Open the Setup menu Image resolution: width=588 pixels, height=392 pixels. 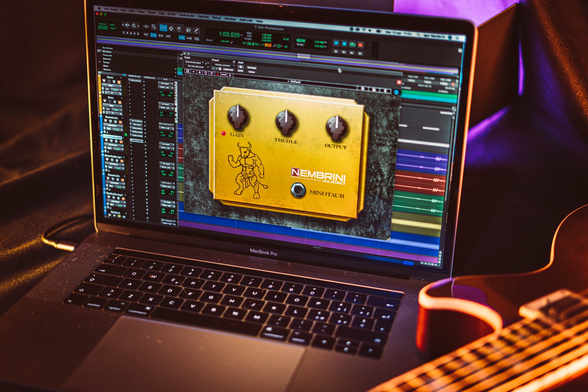pyautogui.click(x=217, y=18)
